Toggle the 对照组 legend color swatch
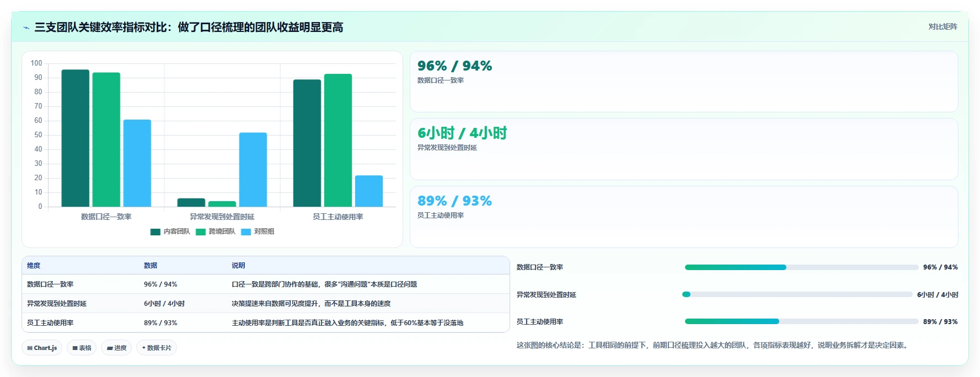 click(246, 232)
